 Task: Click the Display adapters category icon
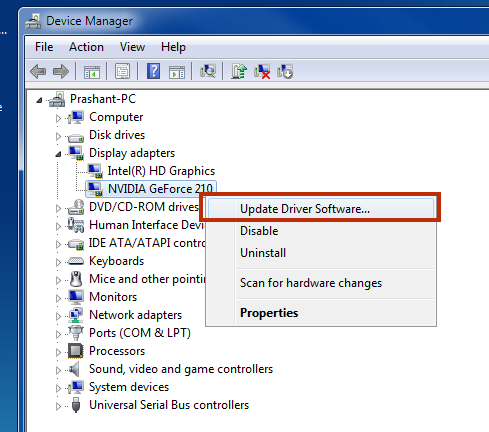click(x=76, y=153)
